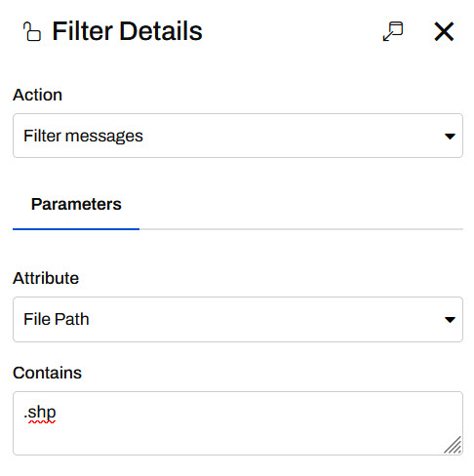Click the blue underline beneath Parameters tab
This screenshot has width=474, height=476.
(76, 229)
